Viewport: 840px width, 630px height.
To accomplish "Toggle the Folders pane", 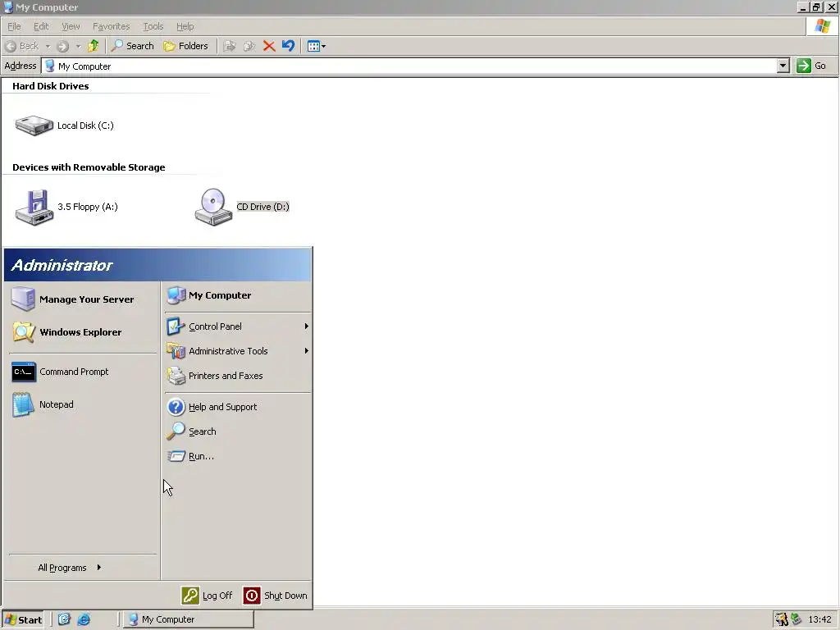I will click(185, 46).
